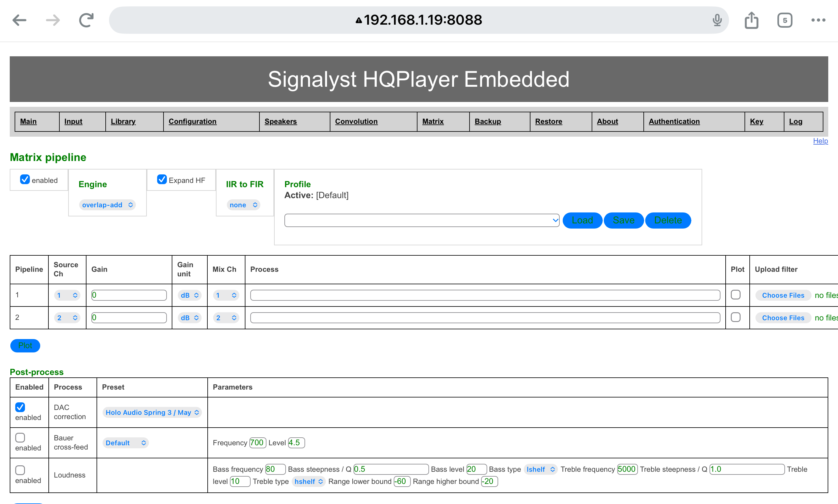Expand the DAC correction preset dropdown
The image size is (838, 504).
coord(152,412)
